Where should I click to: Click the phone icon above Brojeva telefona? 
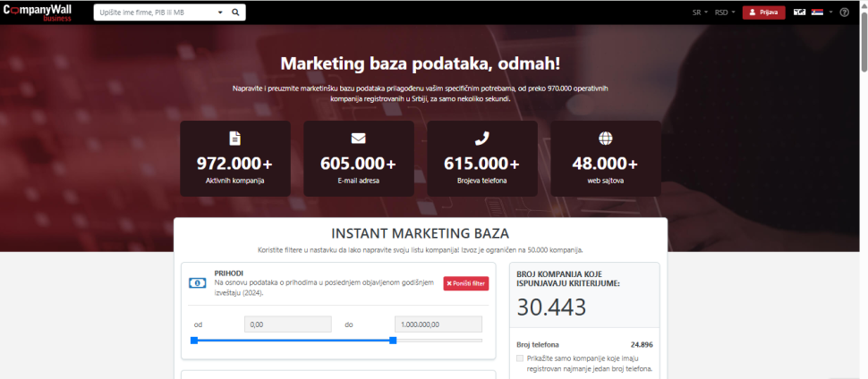coord(481,138)
